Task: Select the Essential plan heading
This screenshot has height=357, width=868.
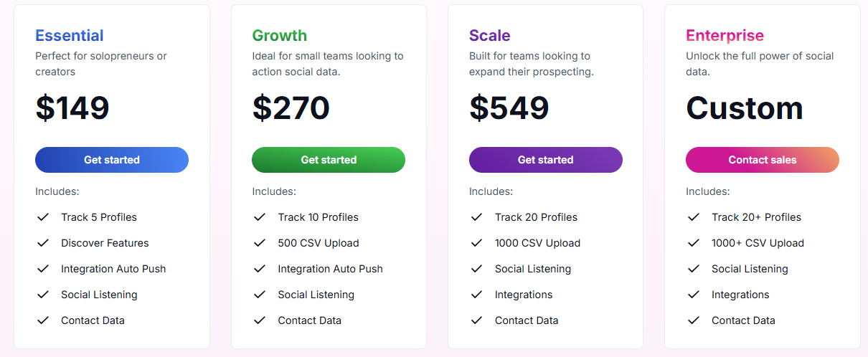Action: click(70, 35)
